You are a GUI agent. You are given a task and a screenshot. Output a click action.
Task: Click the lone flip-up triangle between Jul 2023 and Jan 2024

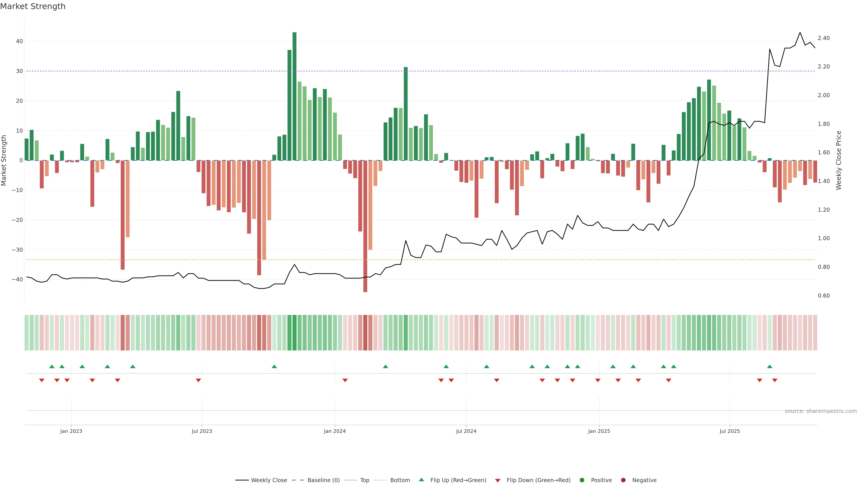(x=274, y=366)
